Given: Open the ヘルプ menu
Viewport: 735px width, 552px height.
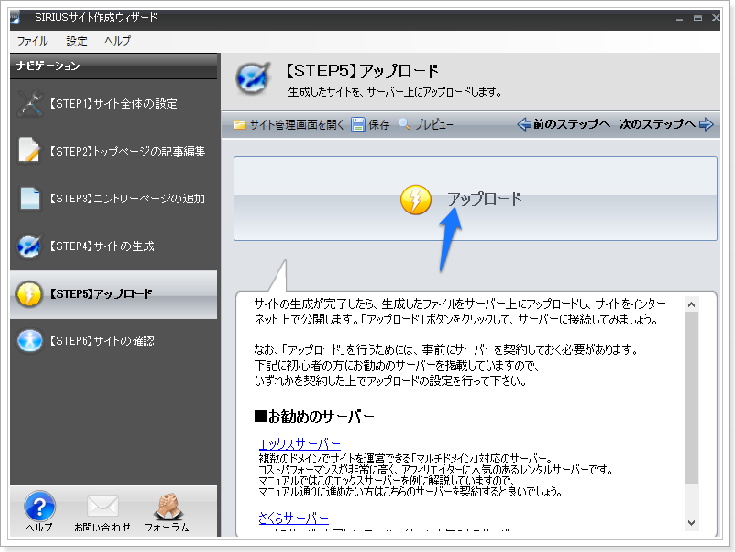Looking at the screenshot, I should pos(117,41).
